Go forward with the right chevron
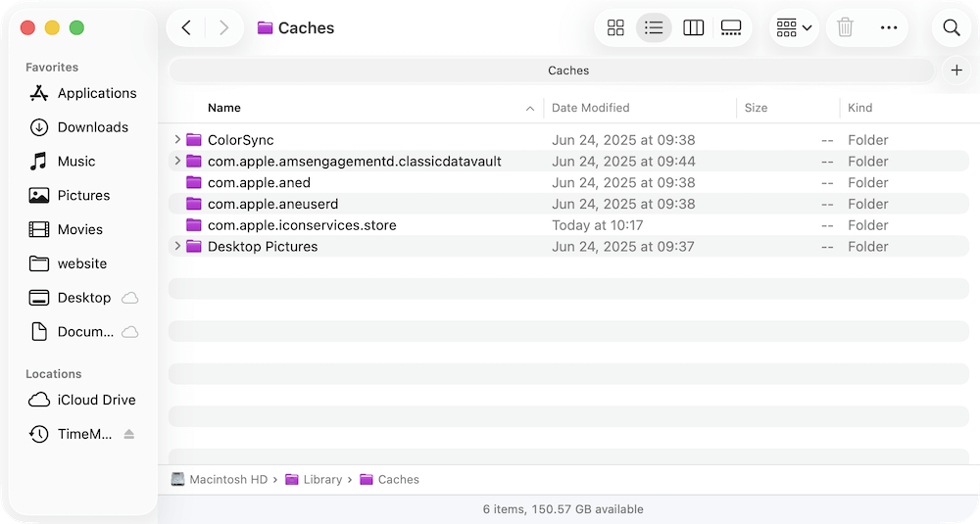 (223, 27)
